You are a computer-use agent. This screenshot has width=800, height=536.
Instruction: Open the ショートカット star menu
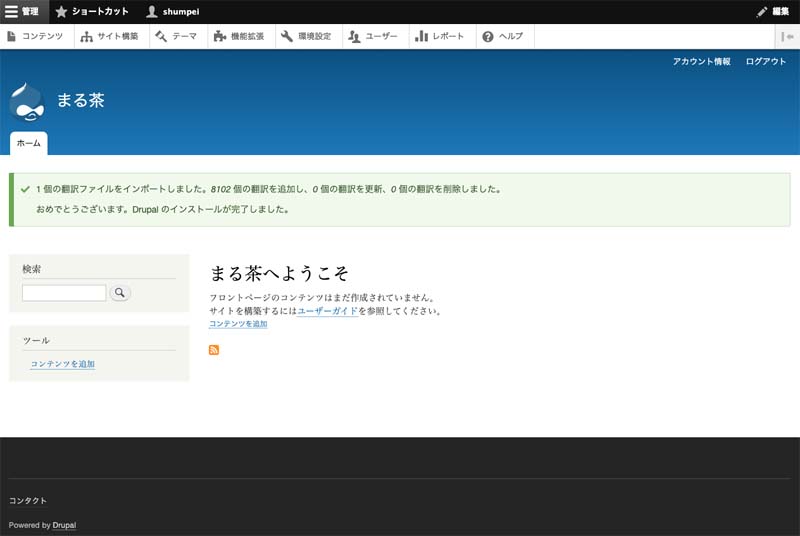(x=92, y=11)
